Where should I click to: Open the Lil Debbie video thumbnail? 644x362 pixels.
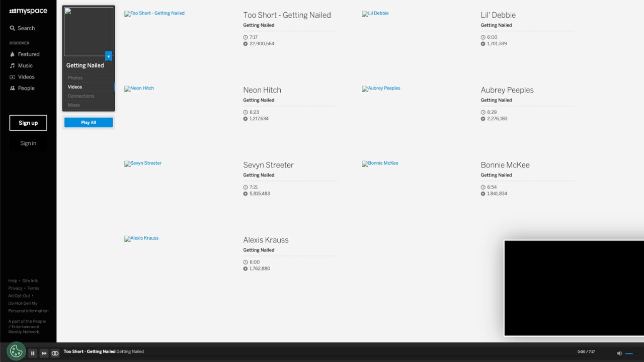pos(375,13)
